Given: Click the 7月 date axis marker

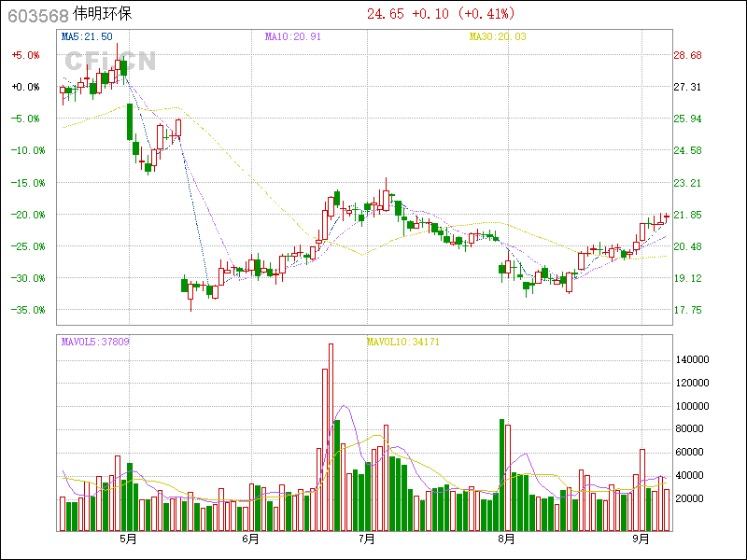Looking at the screenshot, I should pyautogui.click(x=367, y=539).
